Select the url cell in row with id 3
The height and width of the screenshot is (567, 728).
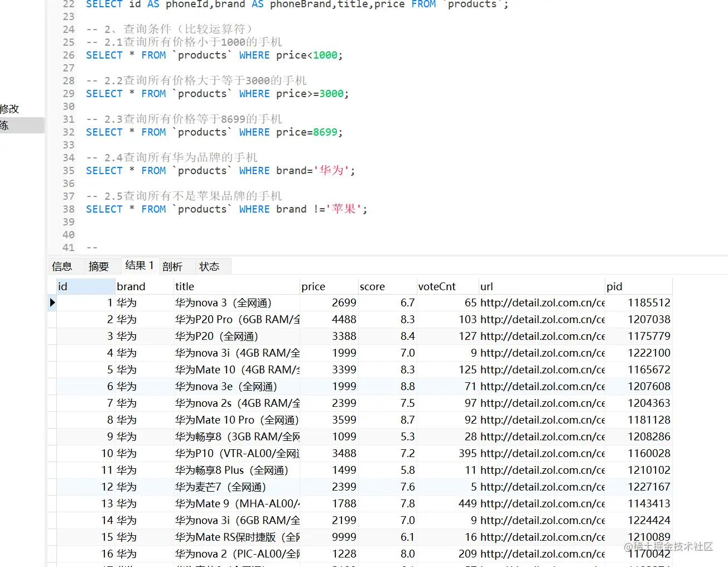[x=542, y=336]
